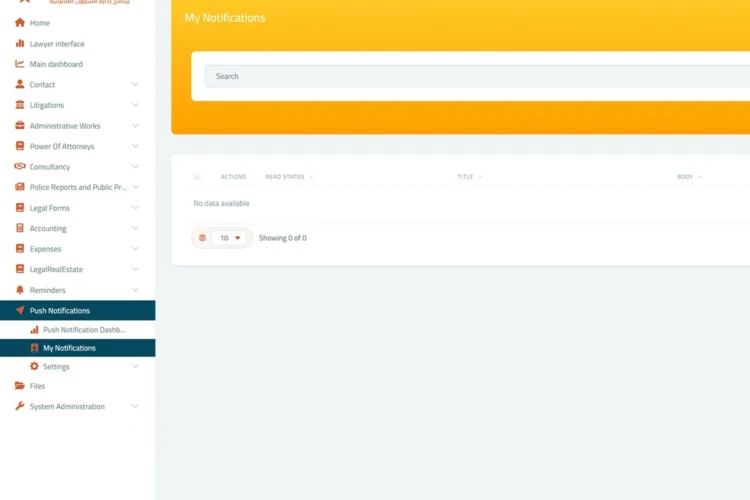
Task: Click the Push Notification Dashboard chart icon
Action: (x=34, y=330)
